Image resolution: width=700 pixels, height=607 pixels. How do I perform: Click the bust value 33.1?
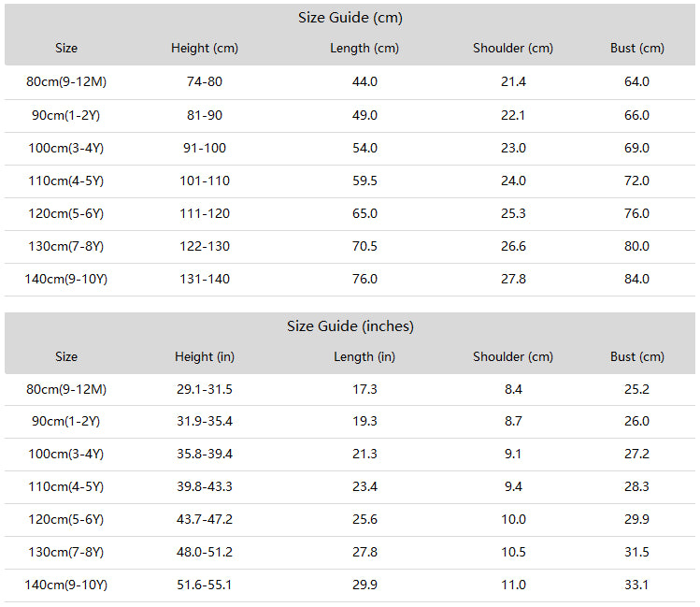[x=636, y=585]
